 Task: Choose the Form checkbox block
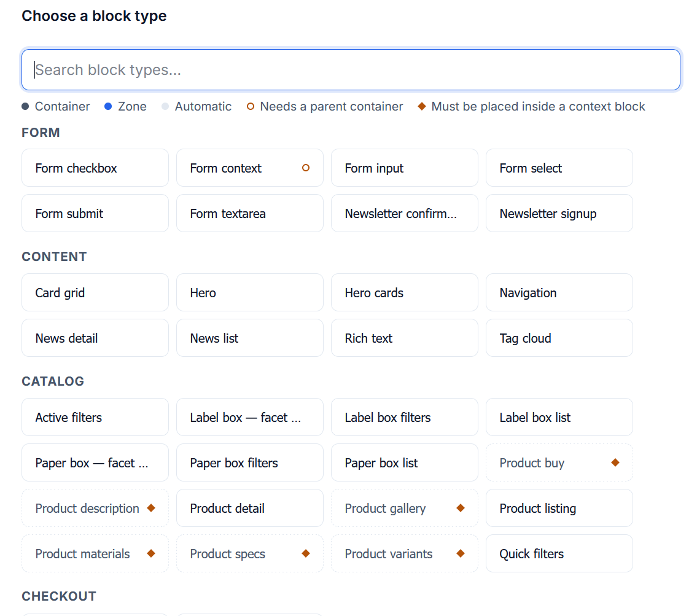coord(95,168)
